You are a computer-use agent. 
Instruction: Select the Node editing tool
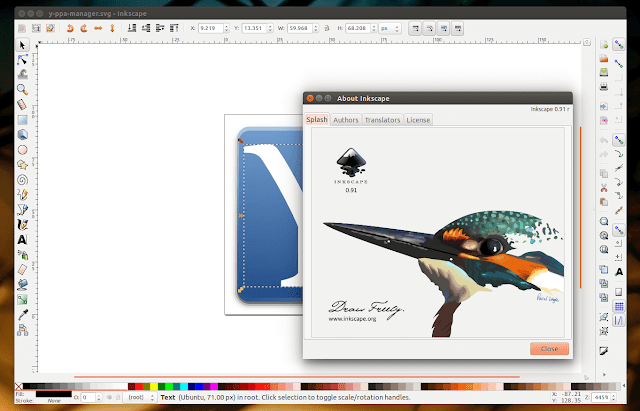point(22,60)
